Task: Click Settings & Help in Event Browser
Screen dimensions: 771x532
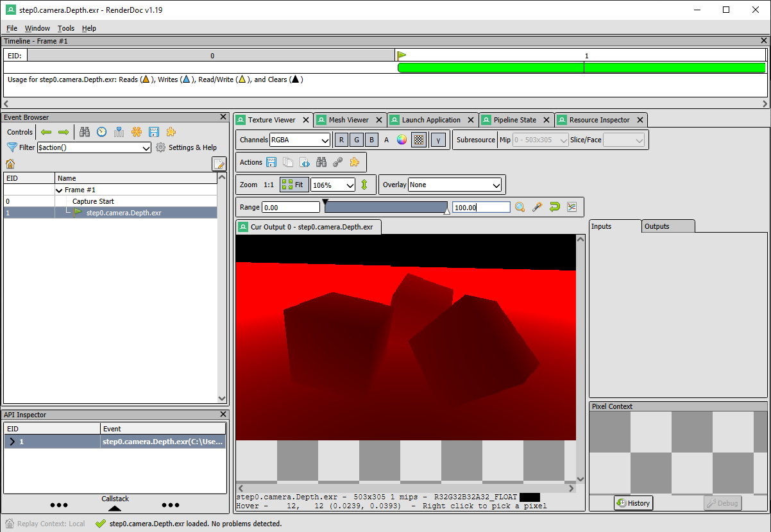Action: (186, 147)
